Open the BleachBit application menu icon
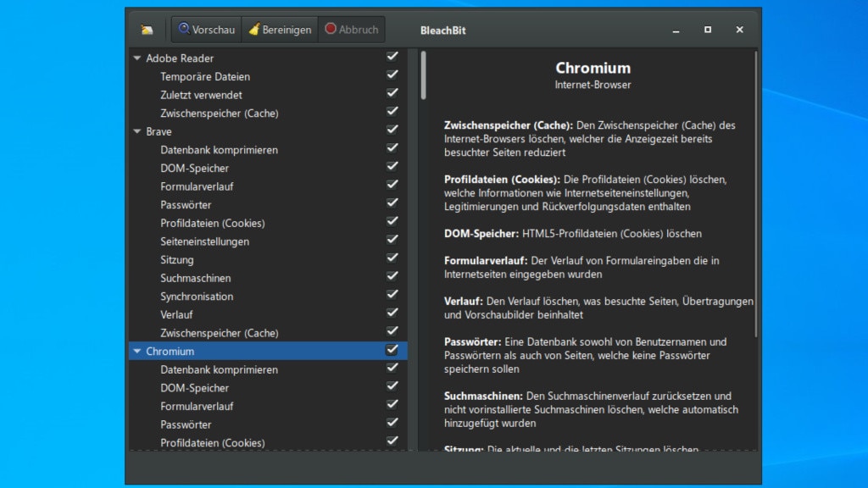Viewport: 868px width, 488px height. click(147, 30)
